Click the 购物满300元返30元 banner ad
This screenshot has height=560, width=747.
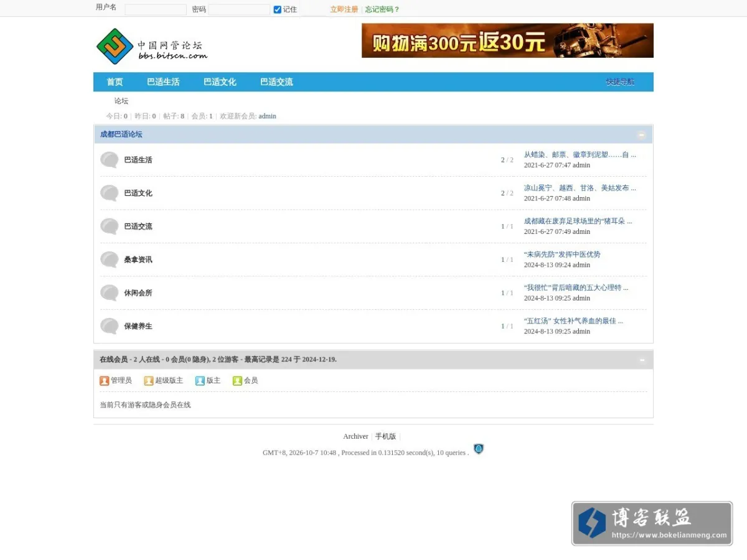507,40
